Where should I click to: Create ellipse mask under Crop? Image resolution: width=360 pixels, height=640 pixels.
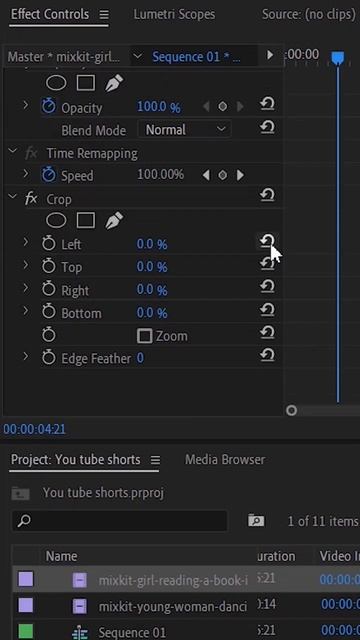56,221
